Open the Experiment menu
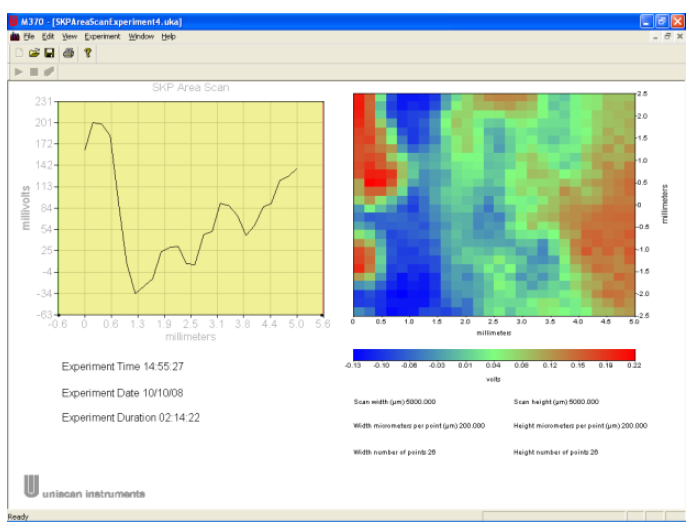Image resolution: width=694 pixels, height=525 pixels. [103, 36]
